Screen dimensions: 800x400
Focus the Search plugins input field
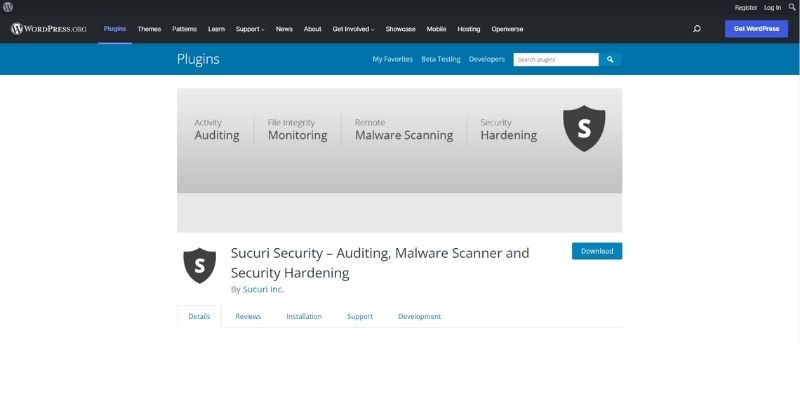pyautogui.click(x=555, y=59)
